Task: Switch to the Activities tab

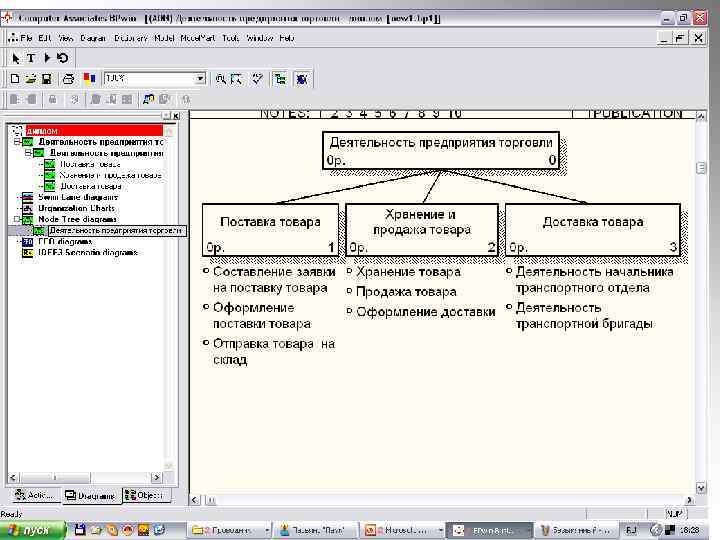Action: (33, 495)
